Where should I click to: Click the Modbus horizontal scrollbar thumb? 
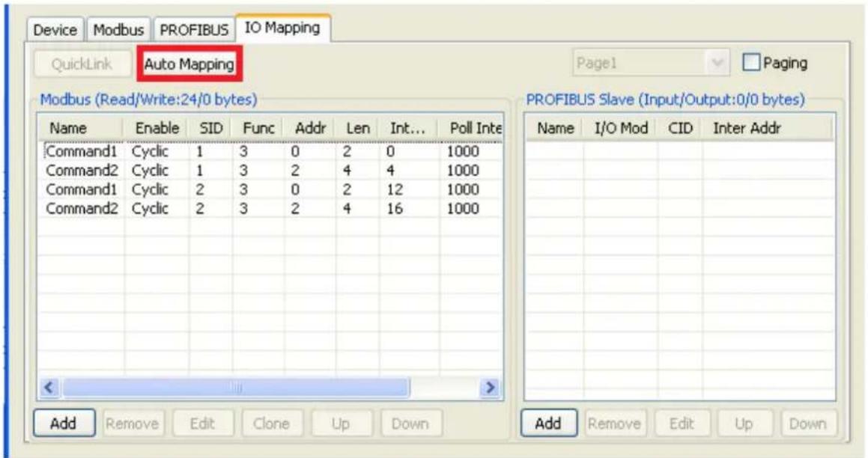point(237,388)
